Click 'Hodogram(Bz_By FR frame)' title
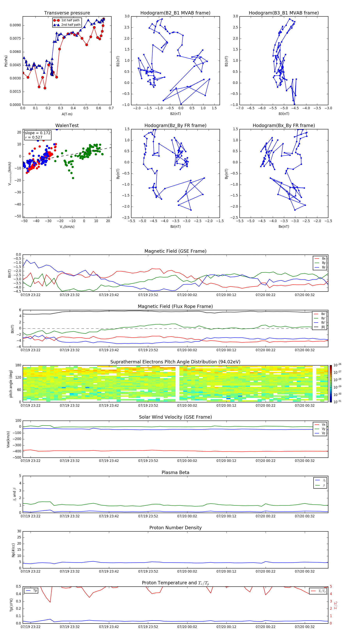This screenshot has width=351, height=644. pyautogui.click(x=175, y=125)
